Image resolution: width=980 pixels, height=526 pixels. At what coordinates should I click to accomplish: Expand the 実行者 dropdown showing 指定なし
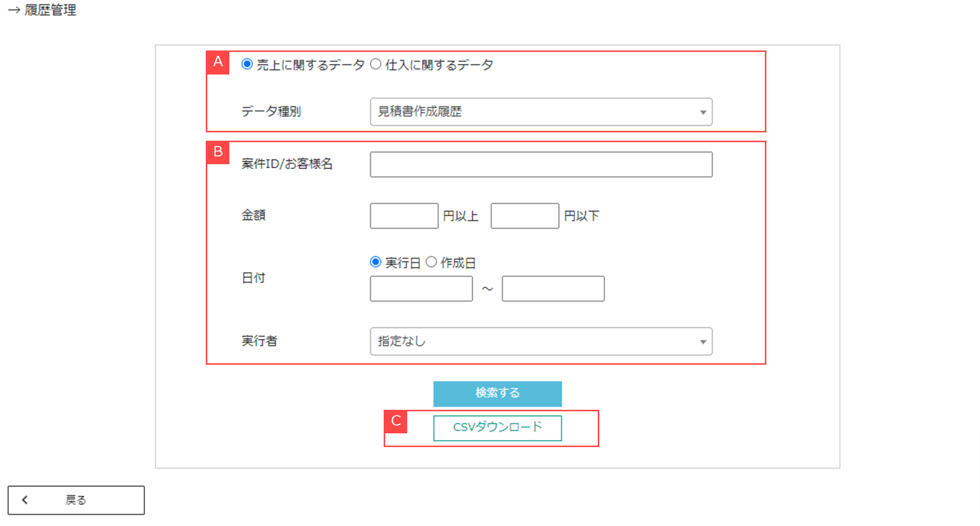click(x=541, y=341)
